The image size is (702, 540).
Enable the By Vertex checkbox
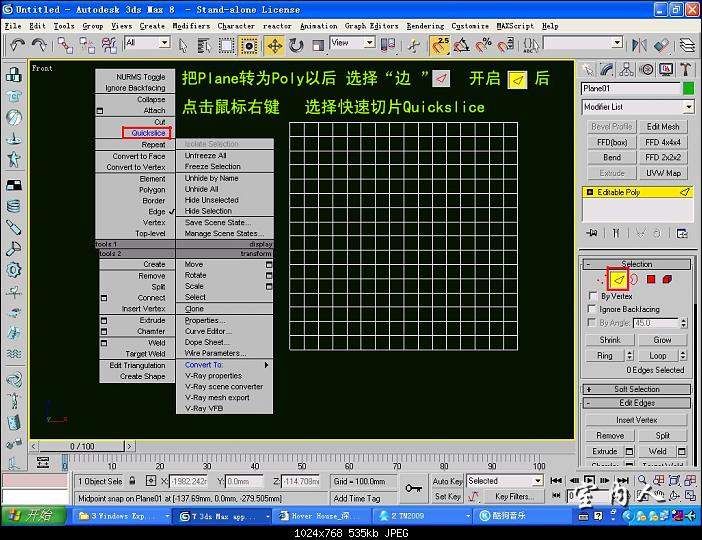[x=592, y=297]
